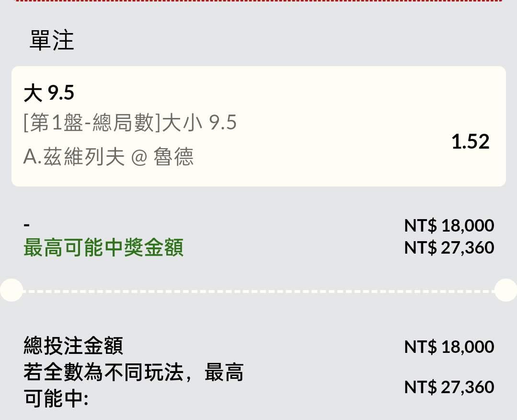Click the bottom NT$ 27,360 maximum payout

click(449, 387)
